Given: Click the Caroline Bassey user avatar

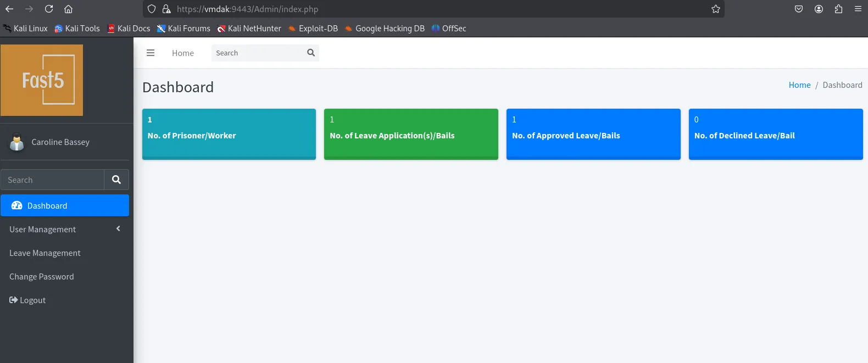Looking at the screenshot, I should click(17, 142).
